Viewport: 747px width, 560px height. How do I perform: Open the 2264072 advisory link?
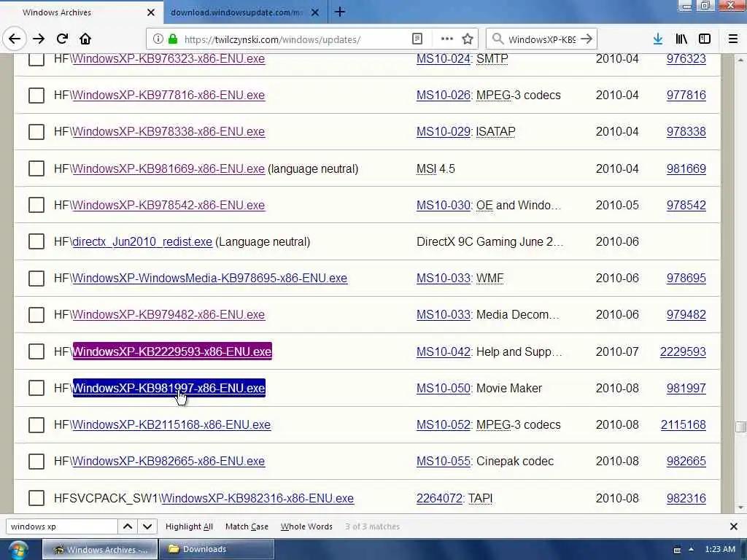[x=439, y=498]
